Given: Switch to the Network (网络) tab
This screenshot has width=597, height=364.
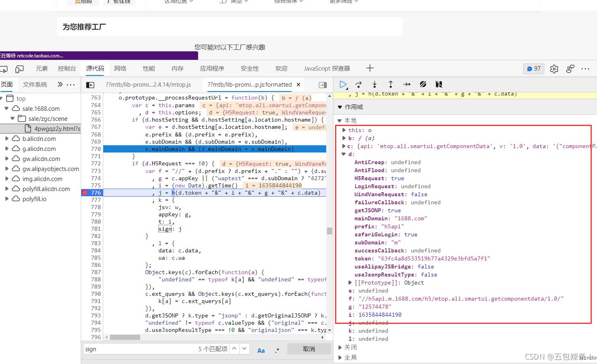Looking at the screenshot, I should [x=120, y=69].
